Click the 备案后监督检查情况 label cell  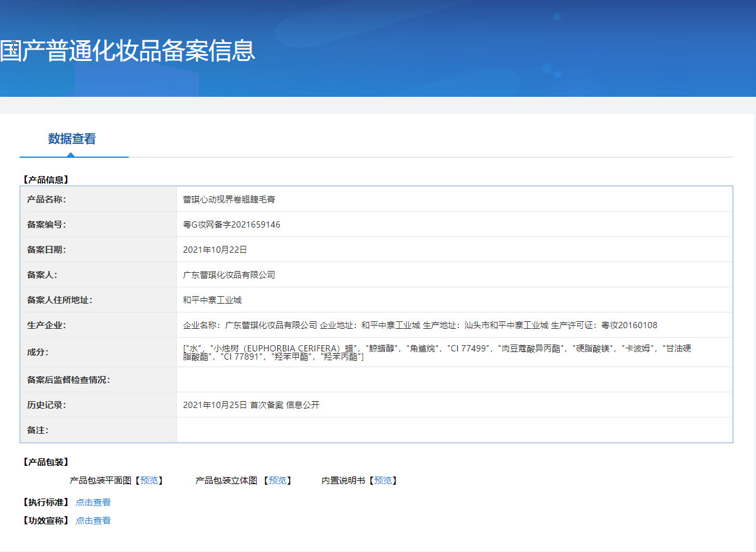point(99,380)
